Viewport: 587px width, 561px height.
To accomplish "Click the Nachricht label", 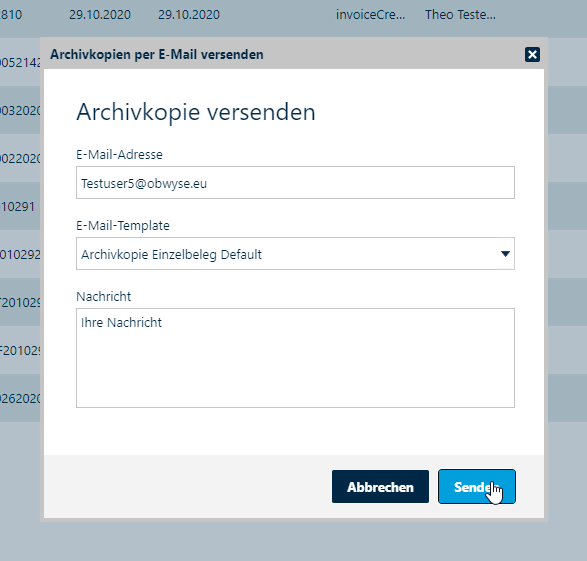I will tap(104, 296).
